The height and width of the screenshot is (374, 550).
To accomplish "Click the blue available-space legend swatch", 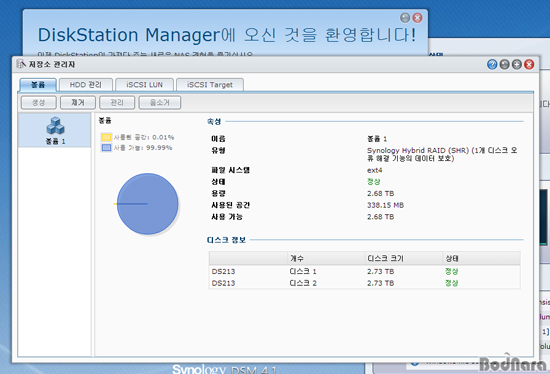I will pos(106,148).
